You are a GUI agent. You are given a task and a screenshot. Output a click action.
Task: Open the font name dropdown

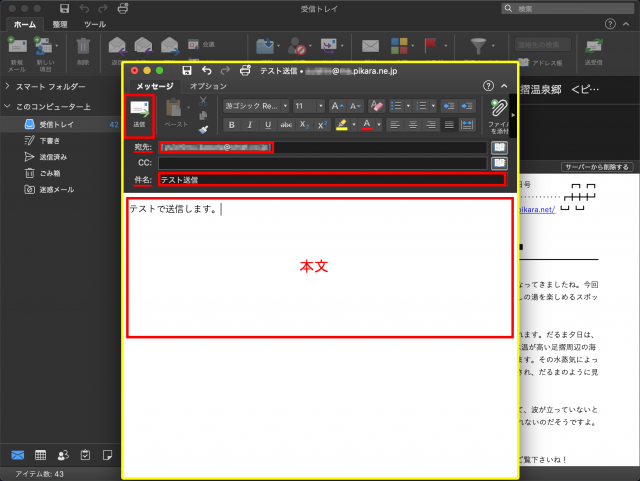click(254, 105)
